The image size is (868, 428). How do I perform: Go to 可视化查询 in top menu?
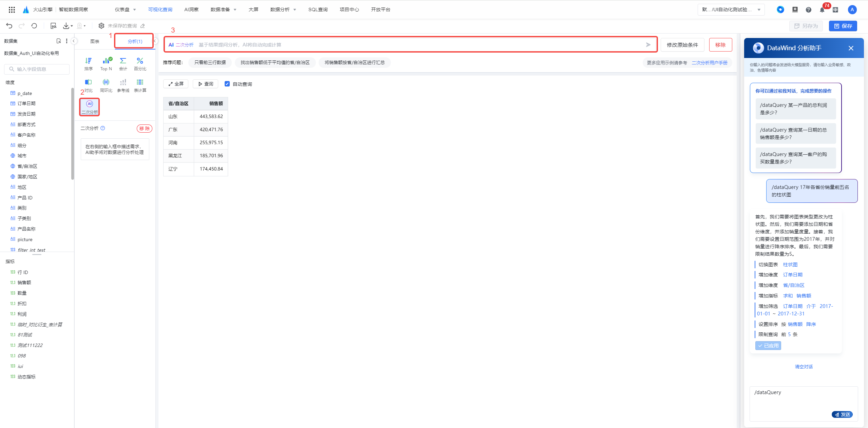click(160, 9)
